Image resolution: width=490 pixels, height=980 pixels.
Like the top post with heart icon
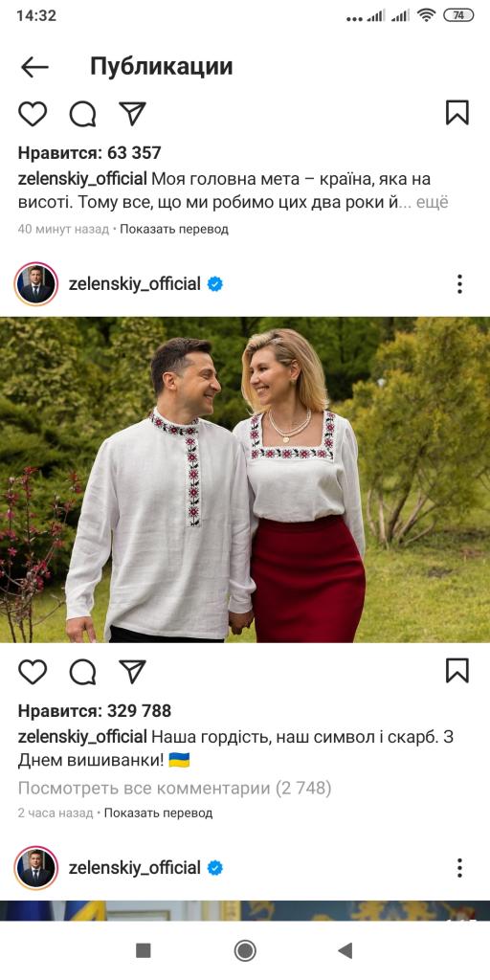33,114
